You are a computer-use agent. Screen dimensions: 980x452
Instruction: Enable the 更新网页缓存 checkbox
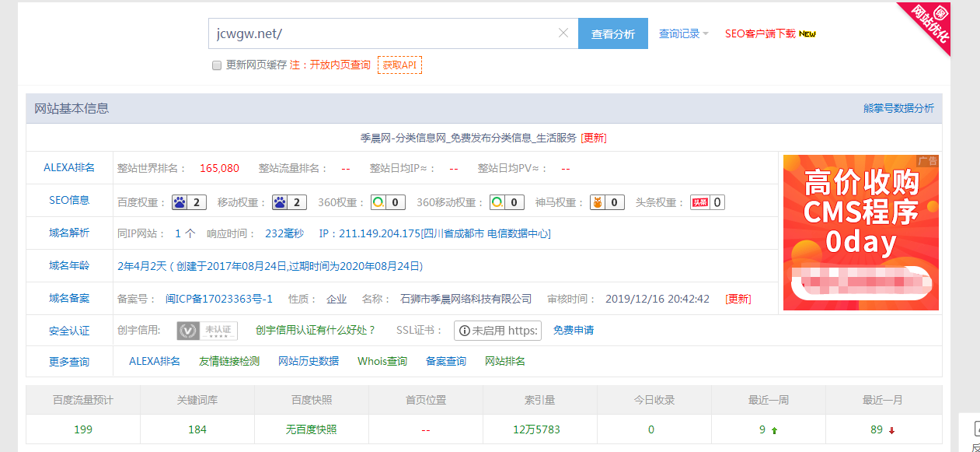tap(217, 65)
